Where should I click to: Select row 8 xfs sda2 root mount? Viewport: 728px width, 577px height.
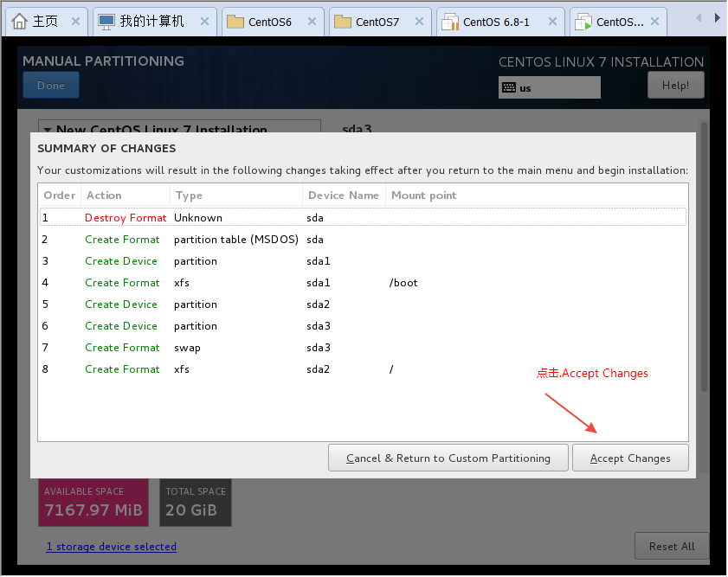click(x=363, y=369)
